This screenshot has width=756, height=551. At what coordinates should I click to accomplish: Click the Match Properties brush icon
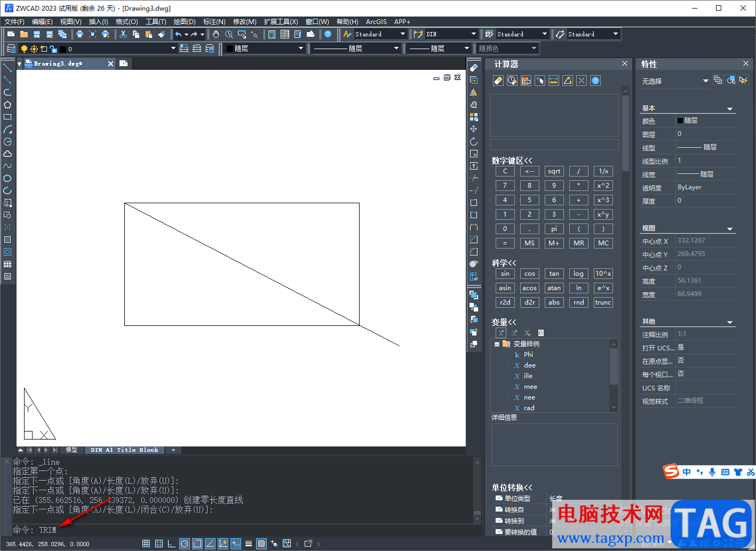(x=162, y=34)
